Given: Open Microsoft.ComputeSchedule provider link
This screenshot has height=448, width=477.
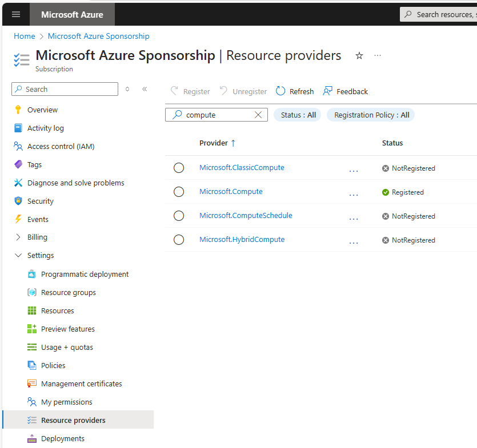Looking at the screenshot, I should (x=246, y=216).
